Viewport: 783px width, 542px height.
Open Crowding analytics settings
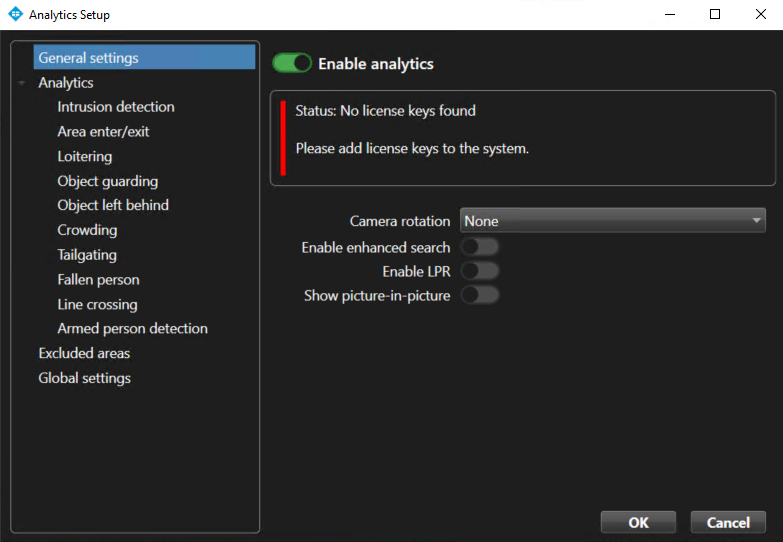click(87, 230)
